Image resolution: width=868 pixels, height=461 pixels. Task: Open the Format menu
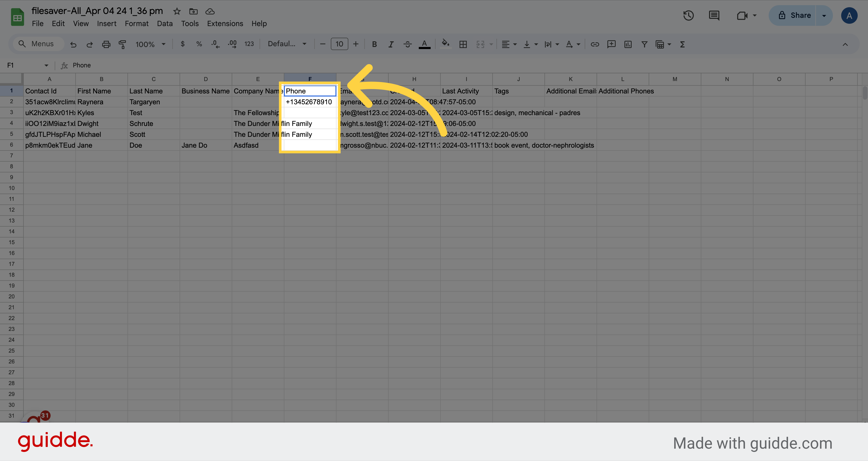coord(136,23)
